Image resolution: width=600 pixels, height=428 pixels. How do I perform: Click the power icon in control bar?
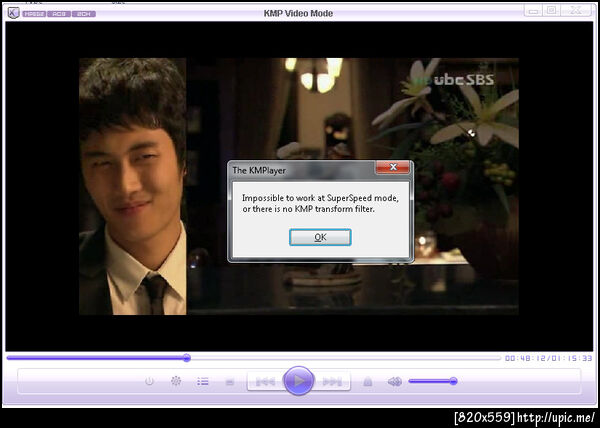tap(149, 381)
